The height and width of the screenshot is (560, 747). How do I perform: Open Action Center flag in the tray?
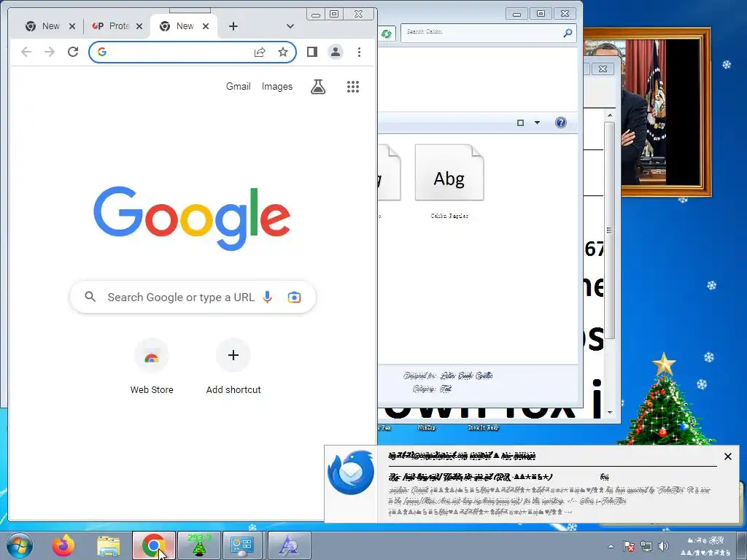point(629,546)
